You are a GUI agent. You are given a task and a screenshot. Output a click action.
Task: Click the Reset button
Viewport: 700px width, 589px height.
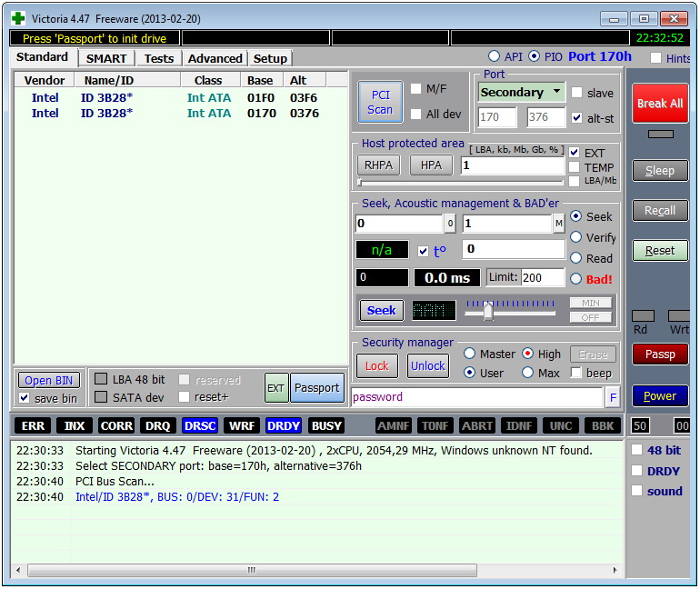pyautogui.click(x=660, y=250)
